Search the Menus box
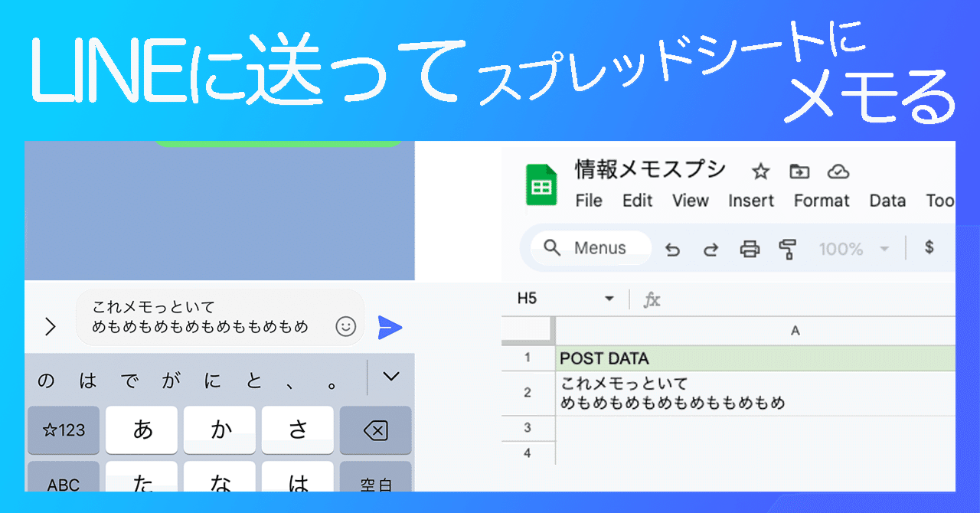Screen dimensions: 980x513 point(590,248)
